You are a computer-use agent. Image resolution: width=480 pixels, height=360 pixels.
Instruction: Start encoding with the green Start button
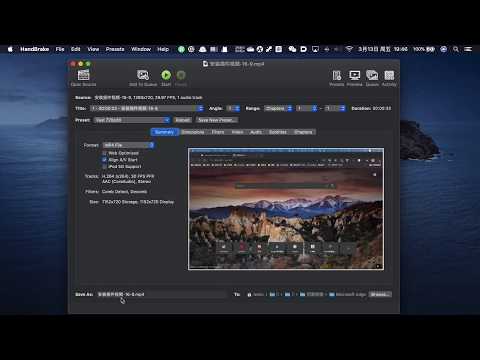point(166,75)
